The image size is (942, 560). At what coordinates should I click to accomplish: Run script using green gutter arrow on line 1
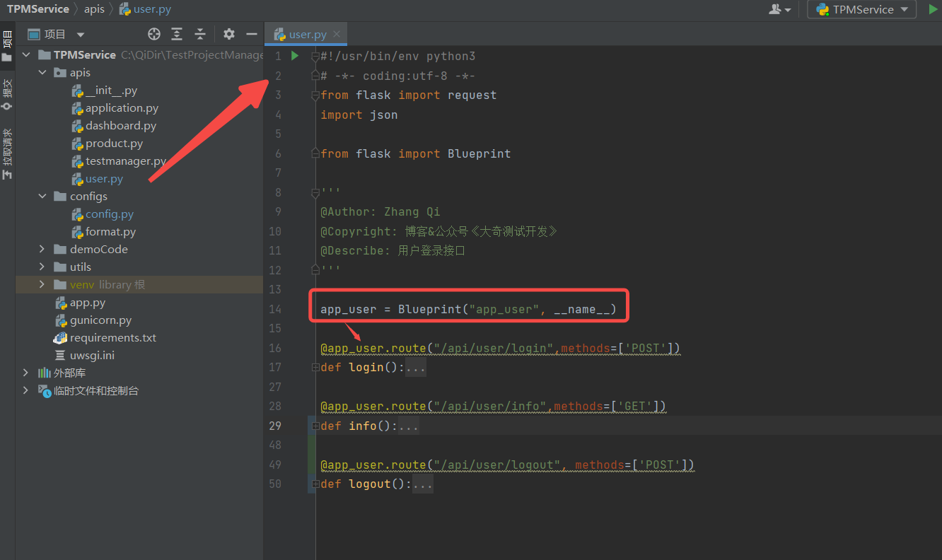click(x=295, y=56)
